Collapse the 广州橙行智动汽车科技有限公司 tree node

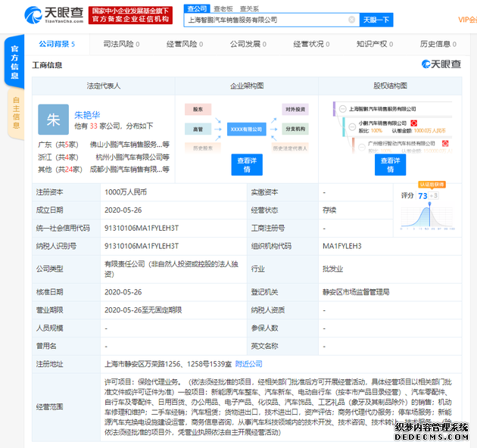(x=362, y=147)
